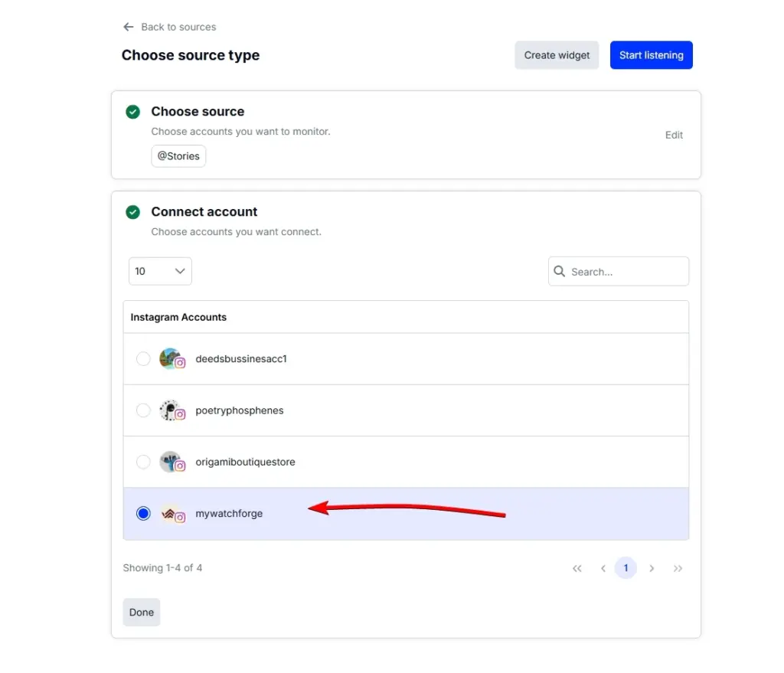This screenshot has width=784, height=673.
Task: Select the deedsbussinesacc1 radio button
Action: (143, 358)
